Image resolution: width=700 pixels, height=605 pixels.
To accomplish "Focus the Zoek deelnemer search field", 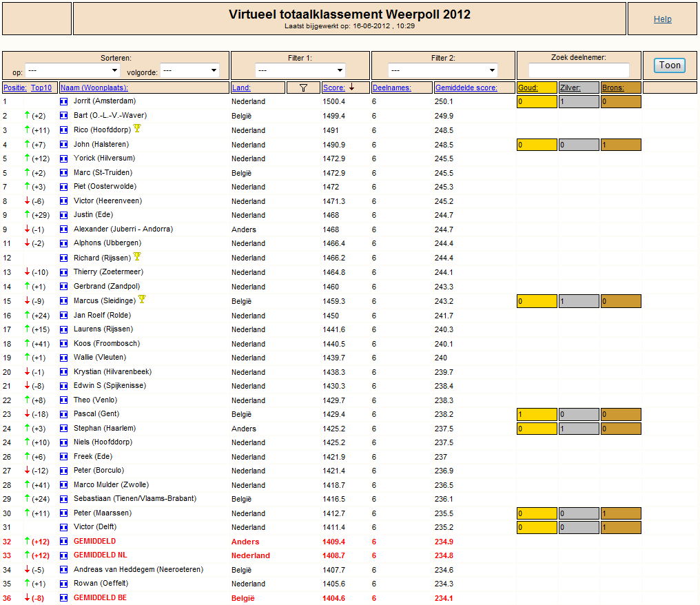I will tap(579, 70).
